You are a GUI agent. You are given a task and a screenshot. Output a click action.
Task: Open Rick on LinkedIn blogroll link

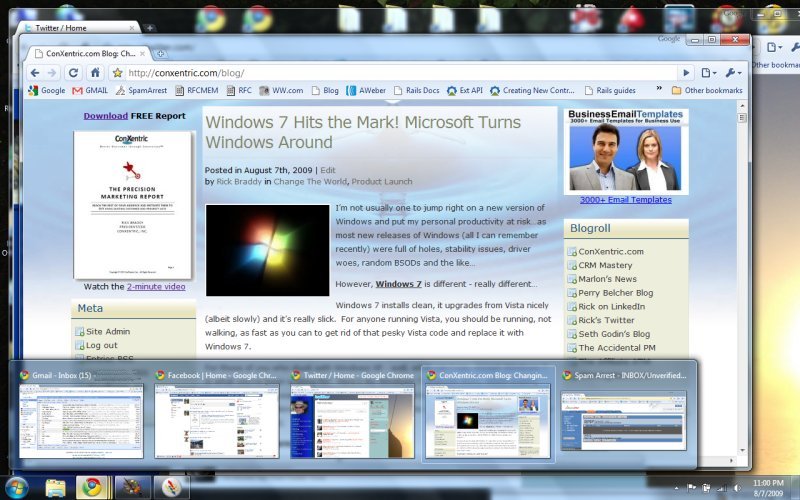coord(611,307)
